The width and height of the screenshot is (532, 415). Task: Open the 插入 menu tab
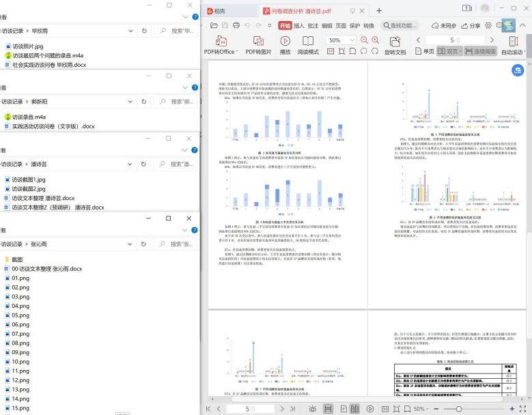300,25
